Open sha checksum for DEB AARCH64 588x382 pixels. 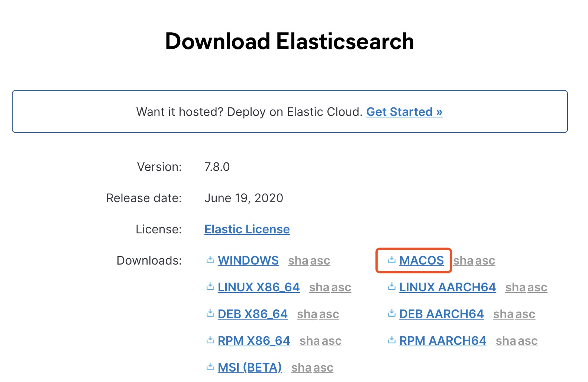point(503,314)
